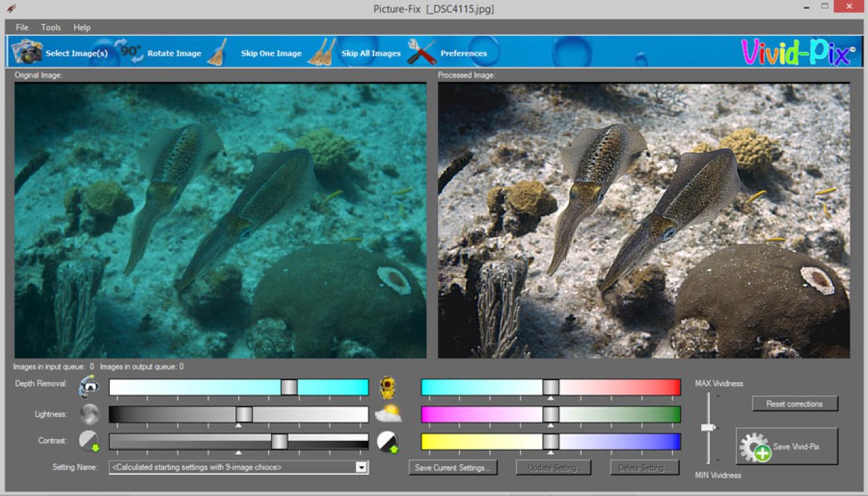Click the cyan-to-red color balance slider handle
This screenshot has height=496, width=868.
(x=551, y=387)
